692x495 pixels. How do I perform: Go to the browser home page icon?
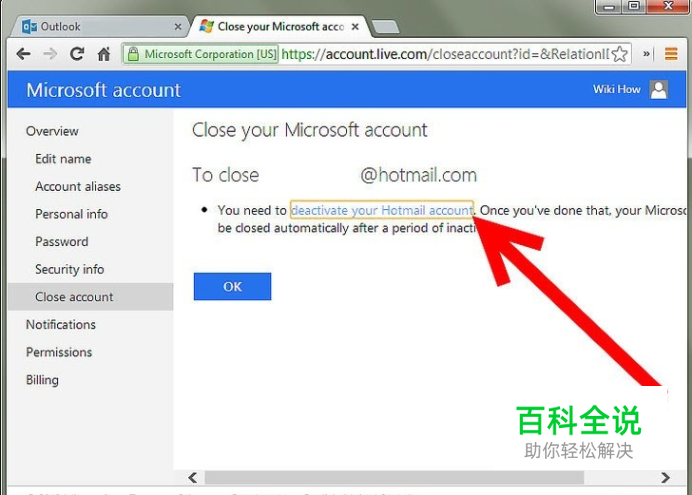point(104,54)
